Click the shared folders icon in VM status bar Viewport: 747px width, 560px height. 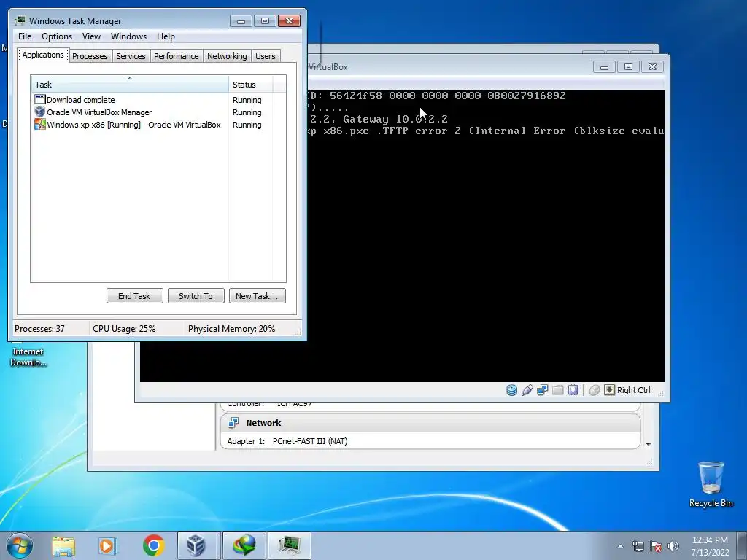(557, 390)
